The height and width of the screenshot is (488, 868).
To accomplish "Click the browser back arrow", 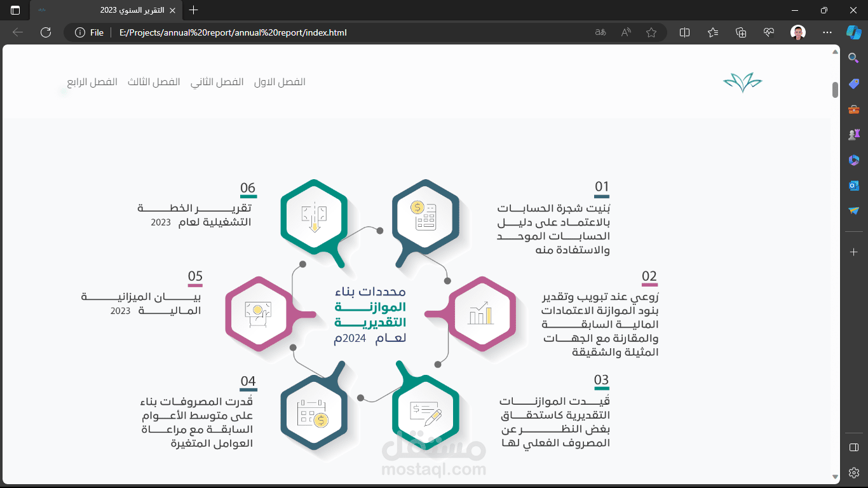I will pos(18,32).
